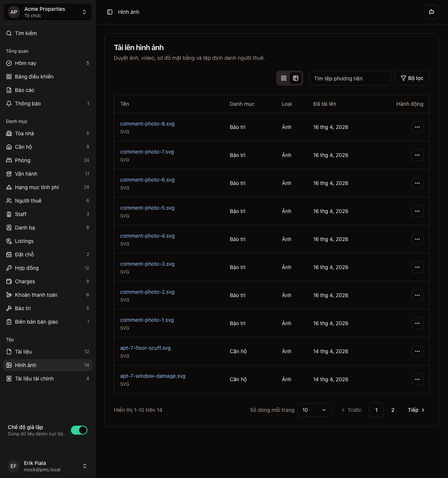Open the comment-photo-7.svg file link
Image resolution: width=448 pixels, height=478 pixels.
tap(147, 152)
